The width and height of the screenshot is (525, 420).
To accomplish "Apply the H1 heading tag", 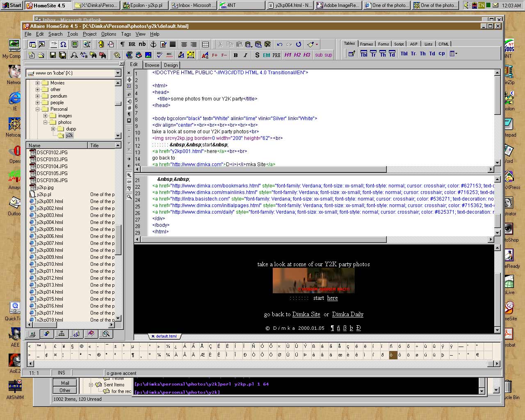I will click(x=288, y=55).
